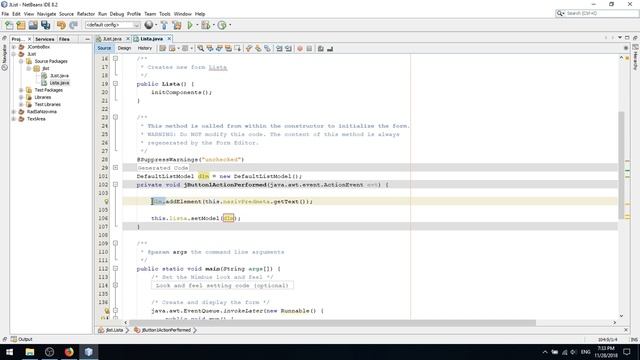Click the Clean and Build icon
640x360 pixels.
pos(177,25)
